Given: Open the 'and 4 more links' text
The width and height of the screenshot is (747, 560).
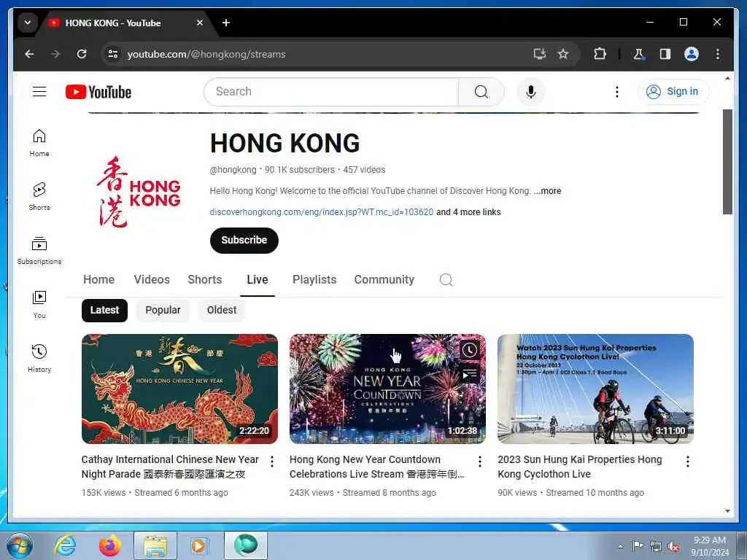Looking at the screenshot, I should pos(469,212).
